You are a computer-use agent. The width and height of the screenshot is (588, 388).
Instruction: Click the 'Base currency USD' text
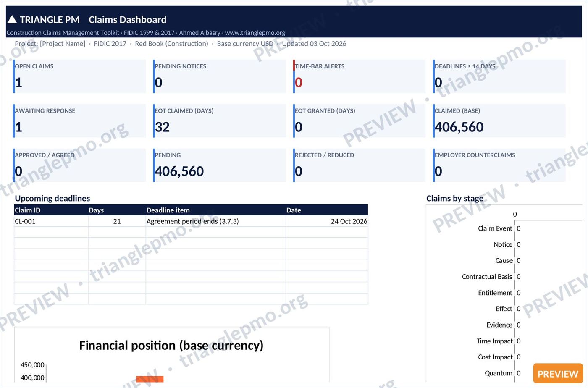245,44
